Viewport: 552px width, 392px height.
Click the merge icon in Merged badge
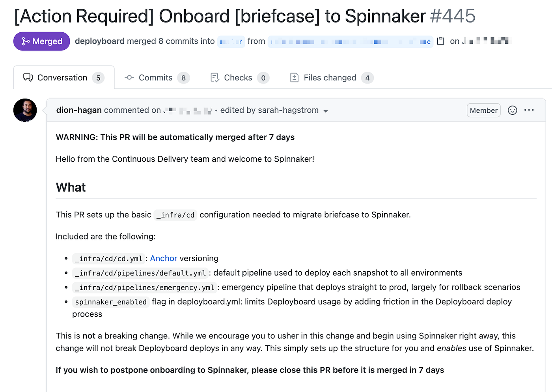point(26,41)
